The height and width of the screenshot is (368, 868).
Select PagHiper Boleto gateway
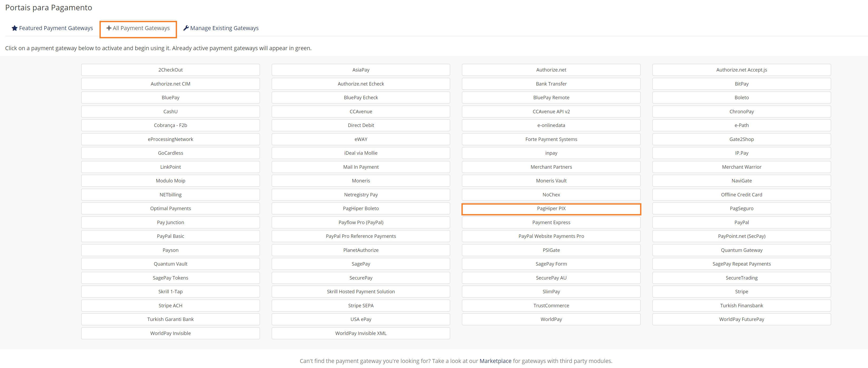click(x=361, y=209)
